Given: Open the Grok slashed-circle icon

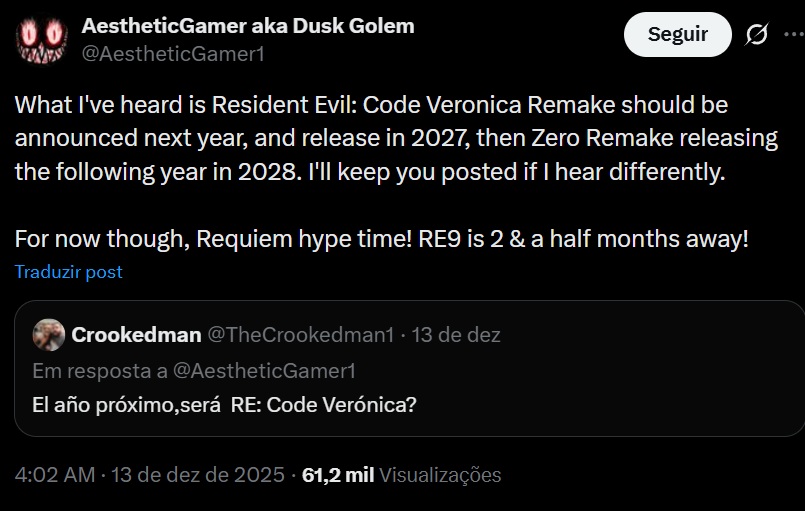Looking at the screenshot, I should coord(757,35).
